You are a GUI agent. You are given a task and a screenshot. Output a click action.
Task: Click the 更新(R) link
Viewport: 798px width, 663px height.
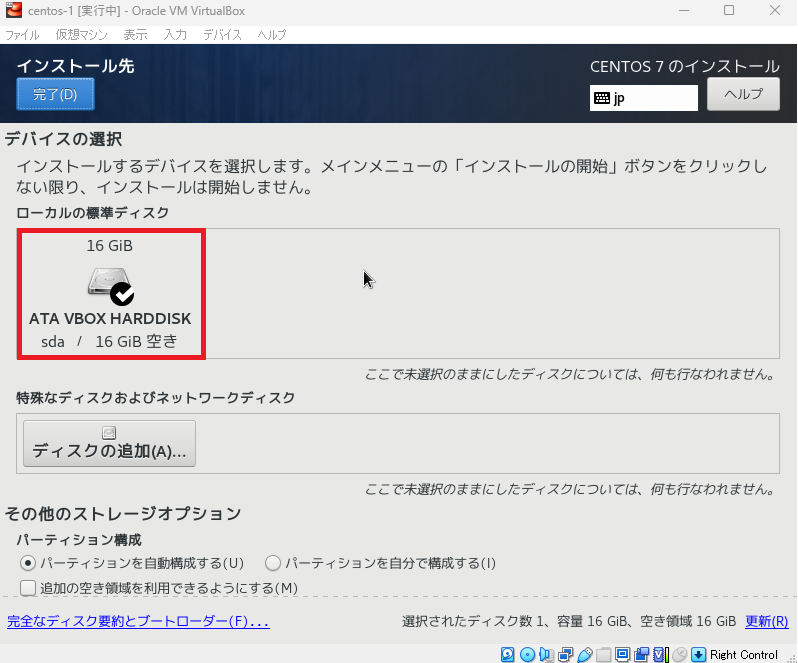[x=766, y=621]
